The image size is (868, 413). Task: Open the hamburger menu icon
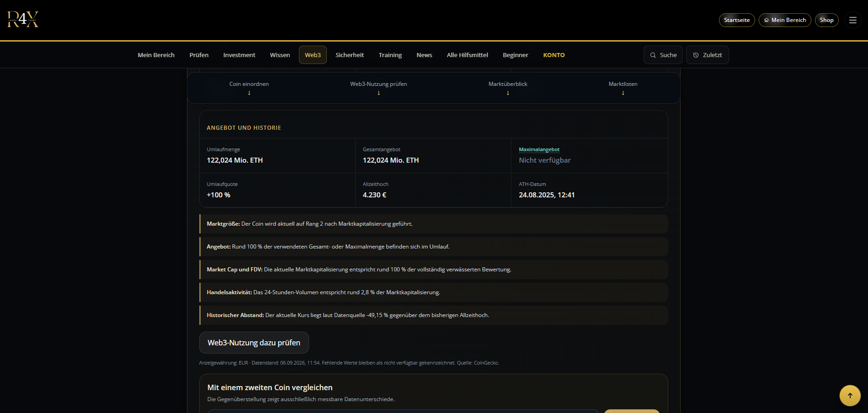853,20
